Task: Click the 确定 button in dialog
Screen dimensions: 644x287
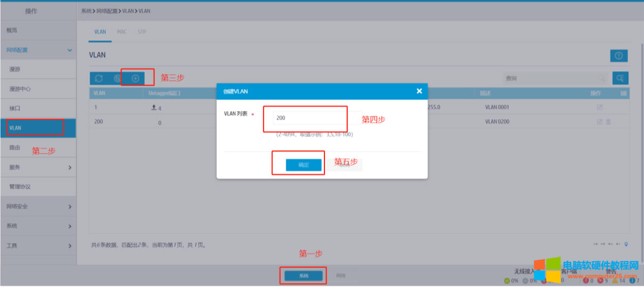Action: 304,165
